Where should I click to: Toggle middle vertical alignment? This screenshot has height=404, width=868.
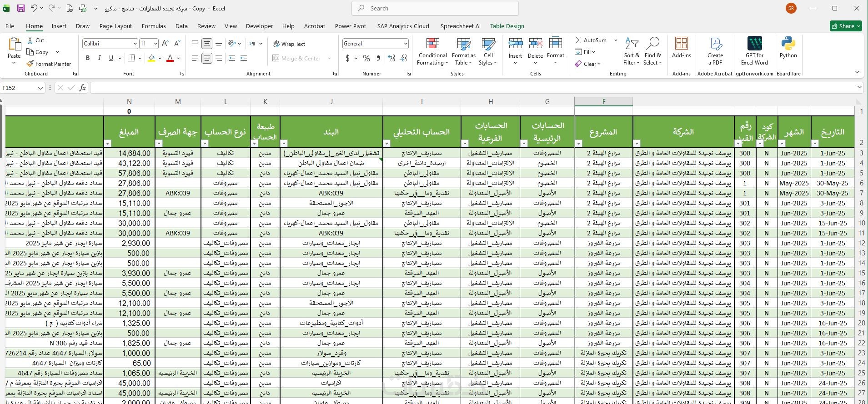(207, 44)
